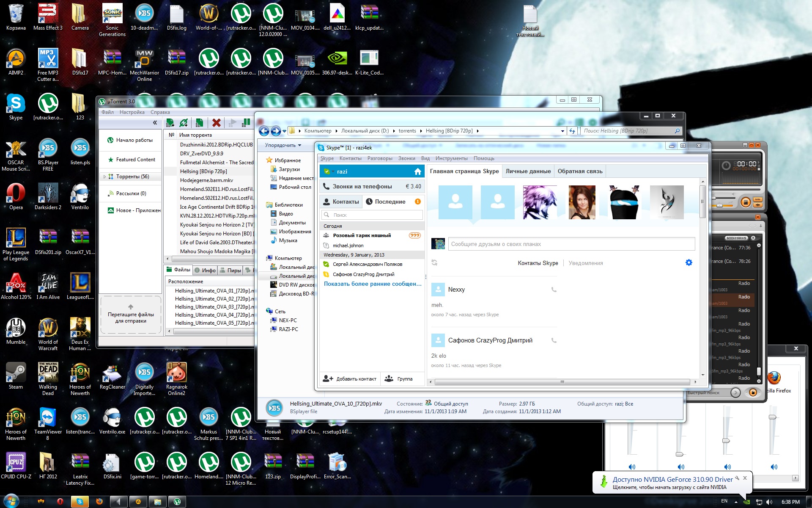
Task: Click Firefox icon in taskbar
Action: 99,502
